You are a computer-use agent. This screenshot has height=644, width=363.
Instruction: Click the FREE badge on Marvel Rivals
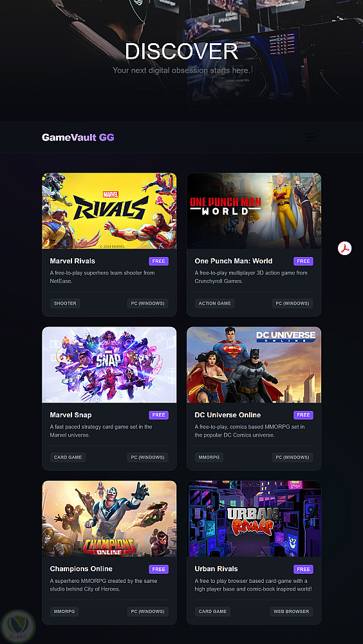click(x=158, y=261)
